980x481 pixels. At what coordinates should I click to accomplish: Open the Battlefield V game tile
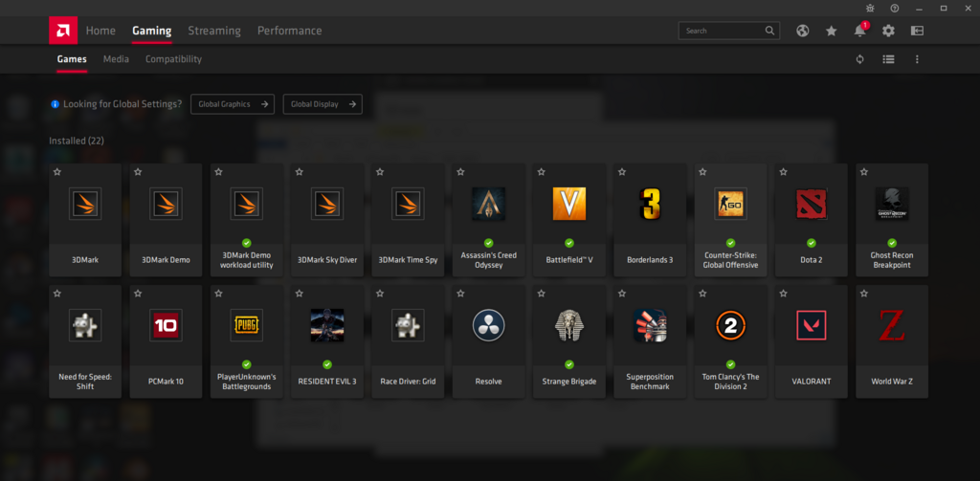pyautogui.click(x=568, y=218)
